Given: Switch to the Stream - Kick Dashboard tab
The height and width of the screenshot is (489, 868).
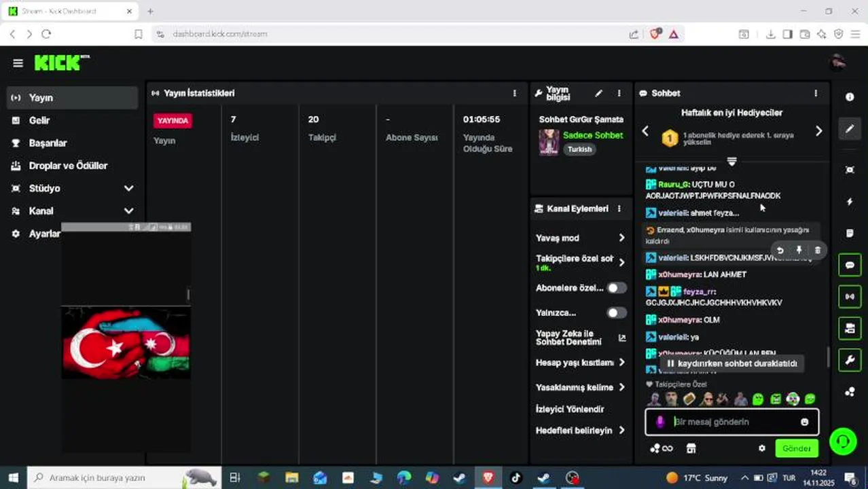Looking at the screenshot, I should tap(69, 11).
